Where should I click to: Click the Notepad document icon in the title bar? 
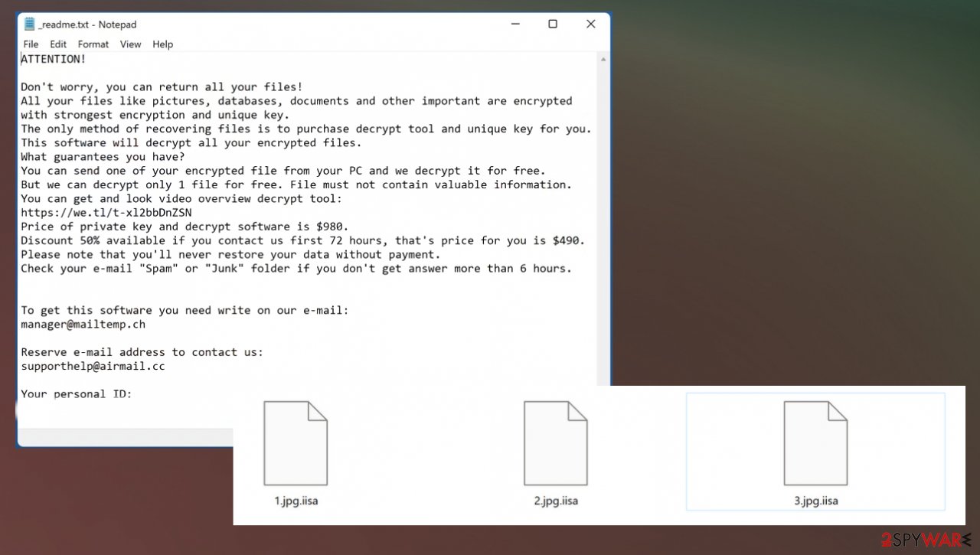click(x=28, y=24)
